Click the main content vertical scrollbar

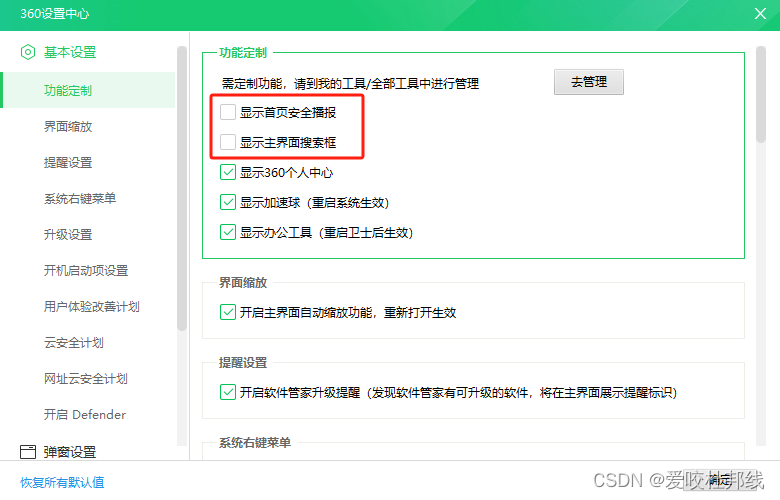pos(761,95)
